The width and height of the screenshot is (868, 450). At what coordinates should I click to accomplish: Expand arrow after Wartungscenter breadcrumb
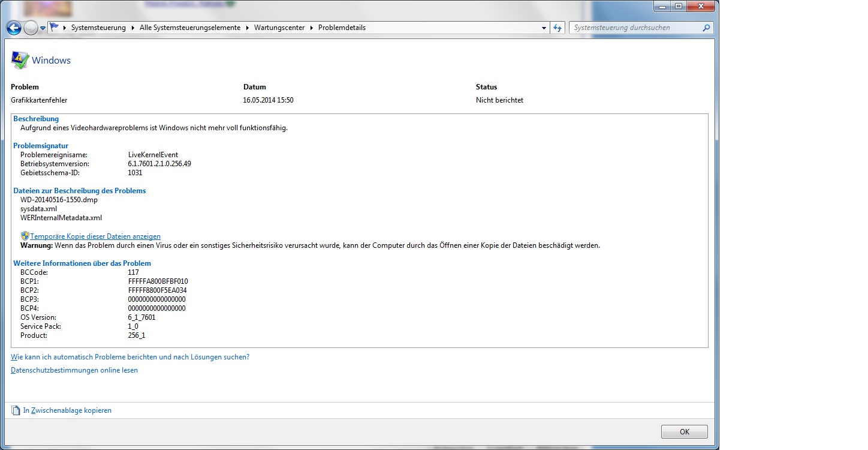point(311,28)
